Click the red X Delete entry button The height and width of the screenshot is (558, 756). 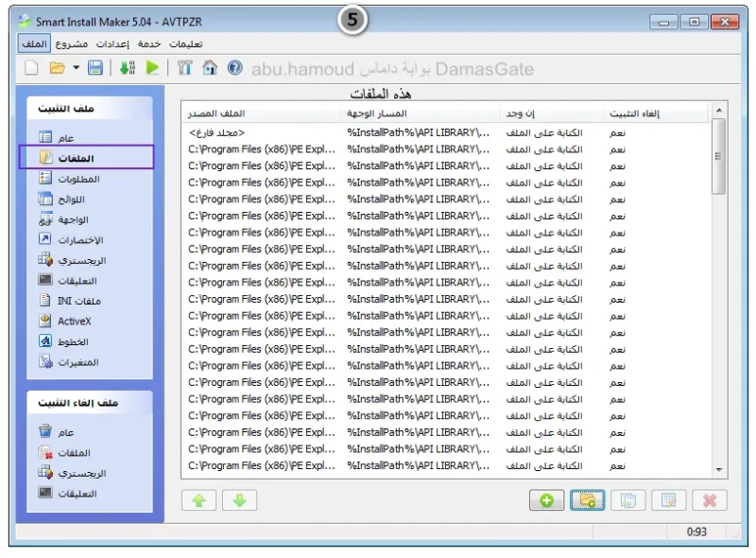tap(710, 500)
